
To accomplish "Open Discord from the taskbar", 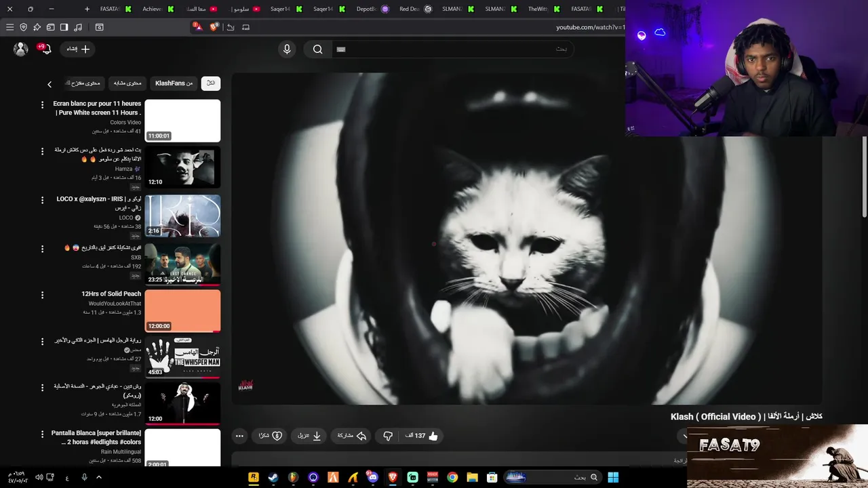I will (372, 477).
